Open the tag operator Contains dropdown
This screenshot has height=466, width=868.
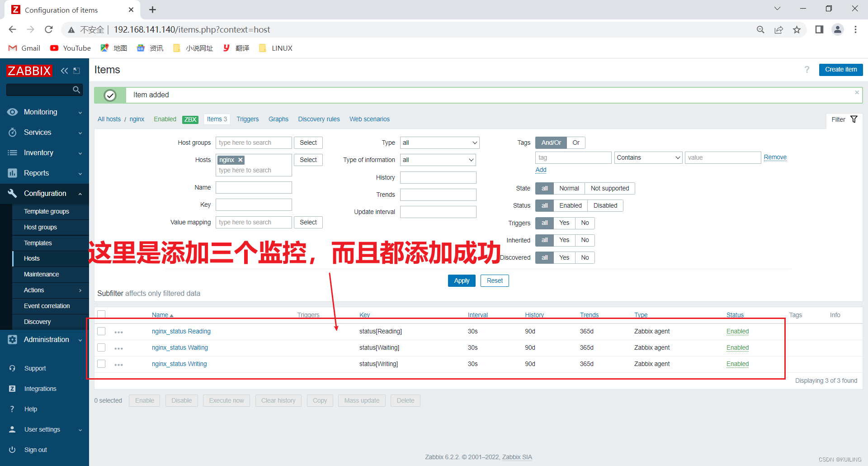point(648,157)
